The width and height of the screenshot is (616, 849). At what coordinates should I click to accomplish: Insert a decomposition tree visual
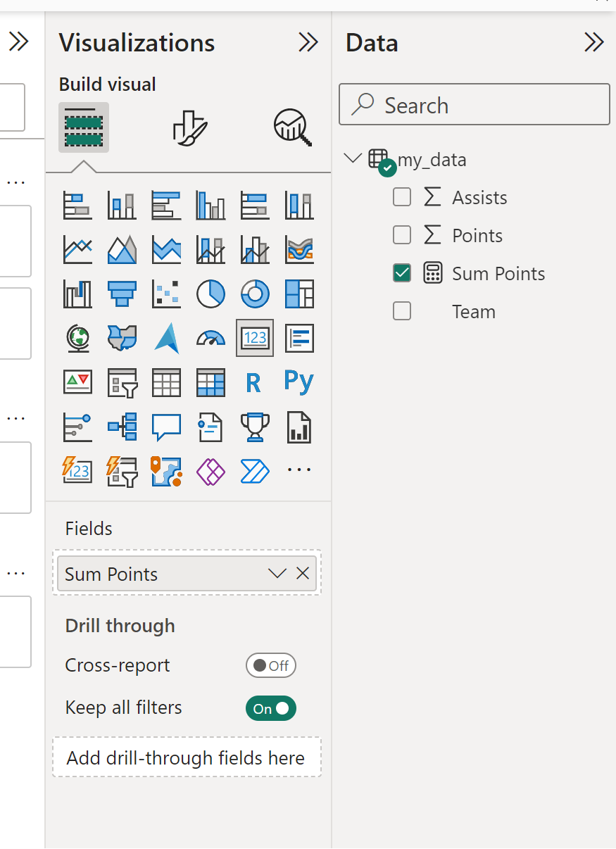(122, 427)
